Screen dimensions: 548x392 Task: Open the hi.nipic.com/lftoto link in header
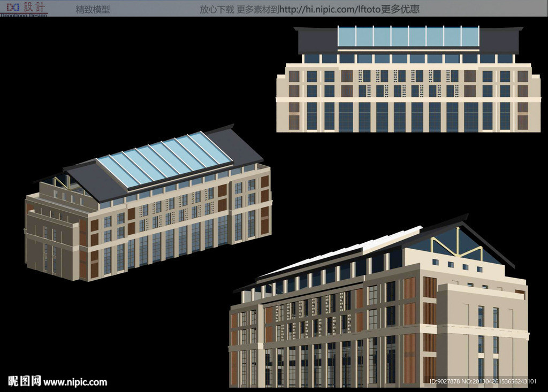click(330, 10)
